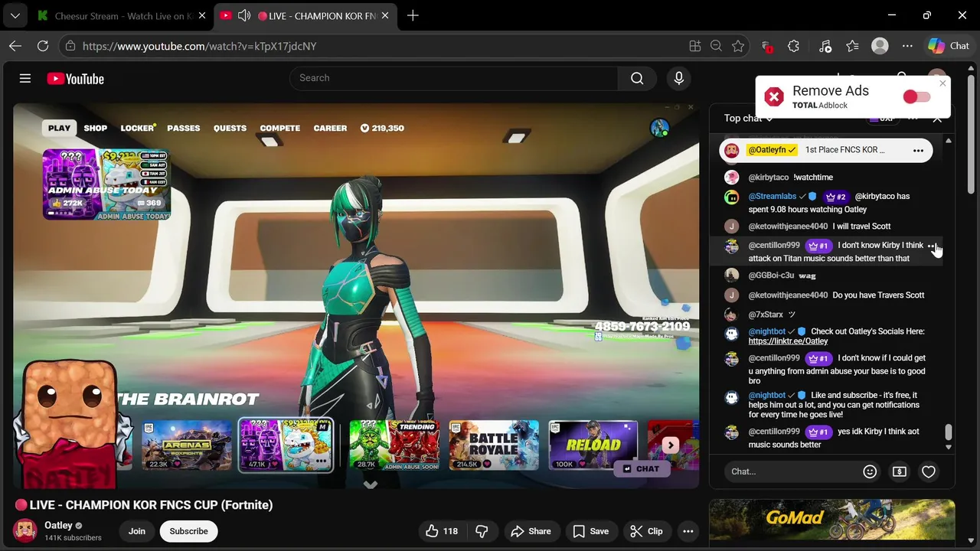
Task: Select the RELOAD game mode tile
Action: [x=593, y=445]
